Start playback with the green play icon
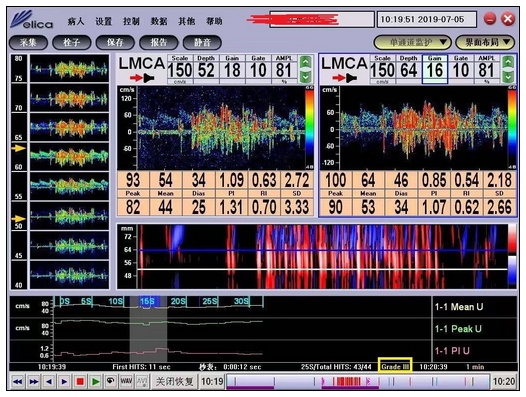Viewport: 526px width, 397px height. coord(96,382)
